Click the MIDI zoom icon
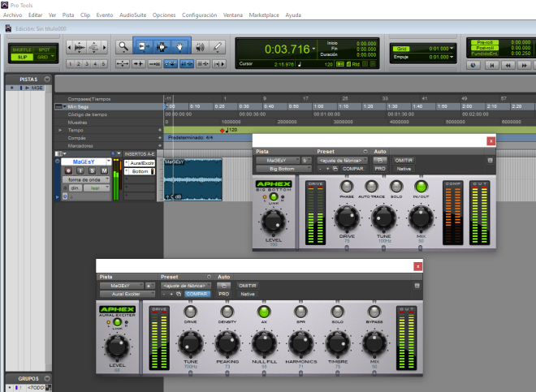This screenshot has width=536, height=392. coord(93,47)
